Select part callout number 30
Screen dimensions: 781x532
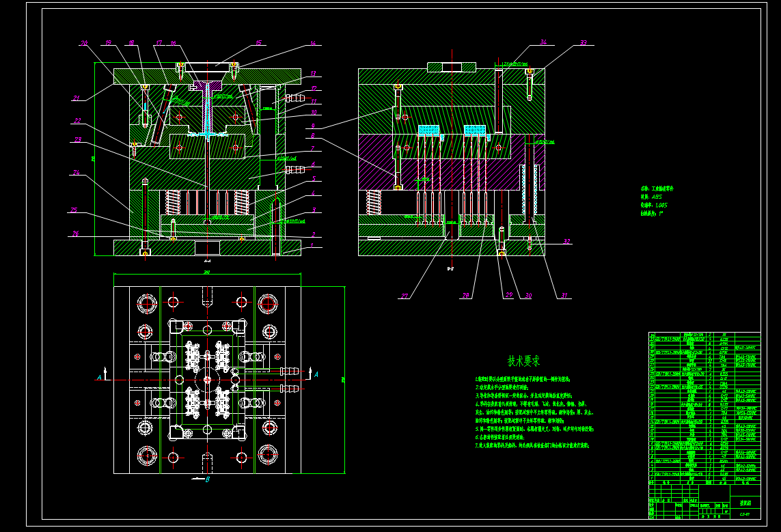[528, 296]
